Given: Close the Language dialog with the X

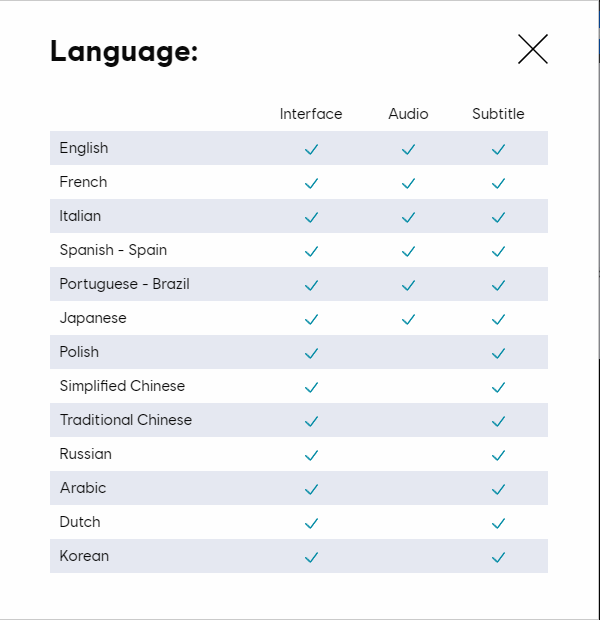Looking at the screenshot, I should pyautogui.click(x=533, y=49).
